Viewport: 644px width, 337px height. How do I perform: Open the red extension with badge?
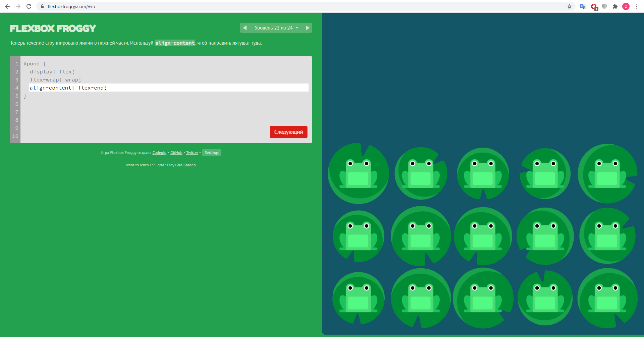(x=594, y=7)
